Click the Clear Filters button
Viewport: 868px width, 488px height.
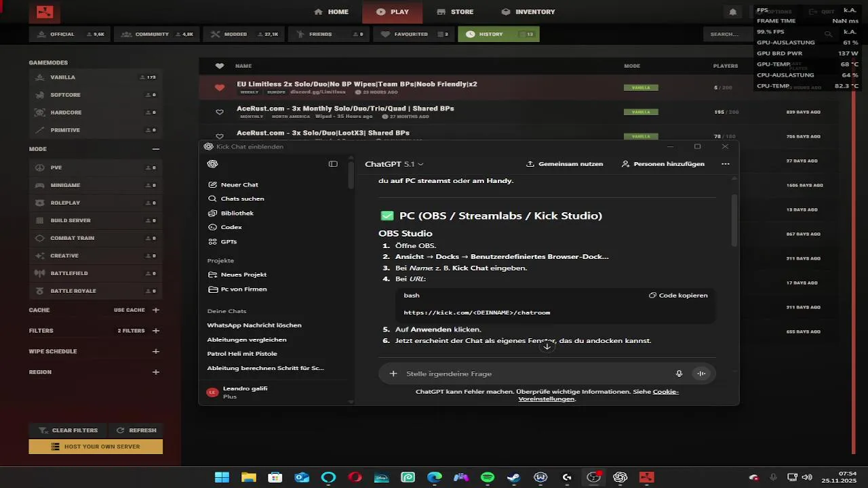coord(68,430)
